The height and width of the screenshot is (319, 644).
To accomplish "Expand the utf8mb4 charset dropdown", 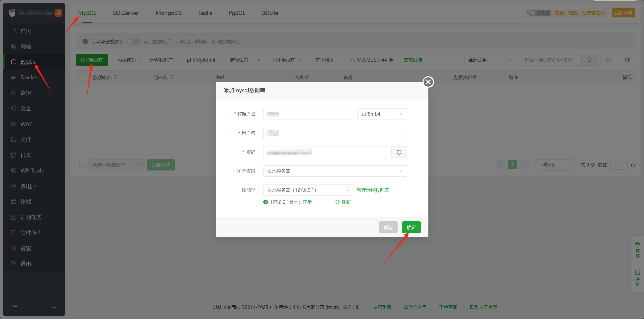I will [382, 114].
